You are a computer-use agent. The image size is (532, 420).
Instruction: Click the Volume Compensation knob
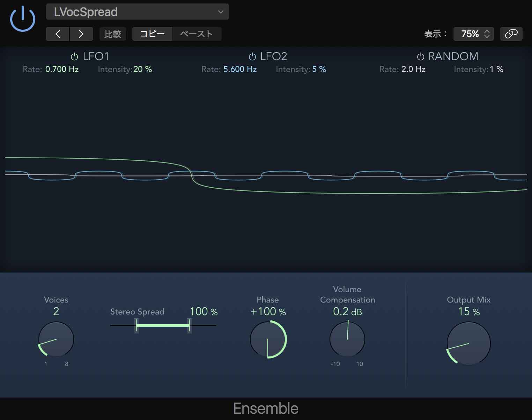point(347,339)
